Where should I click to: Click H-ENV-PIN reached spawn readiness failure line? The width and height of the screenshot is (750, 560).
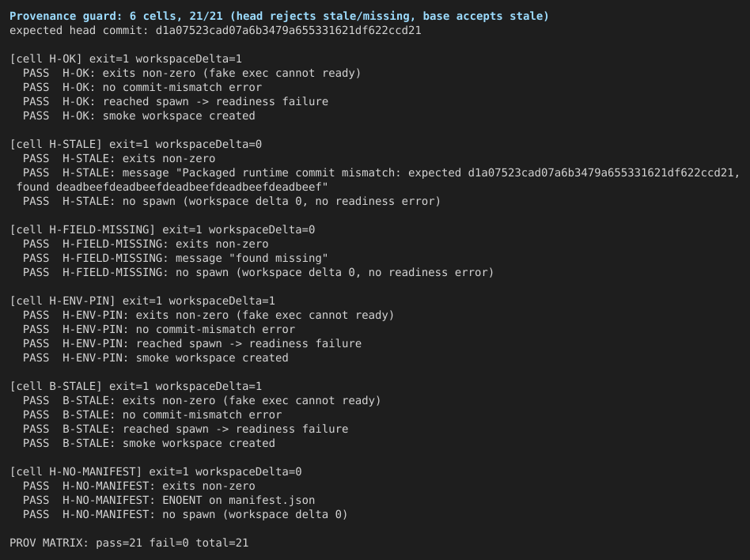[x=191, y=344]
